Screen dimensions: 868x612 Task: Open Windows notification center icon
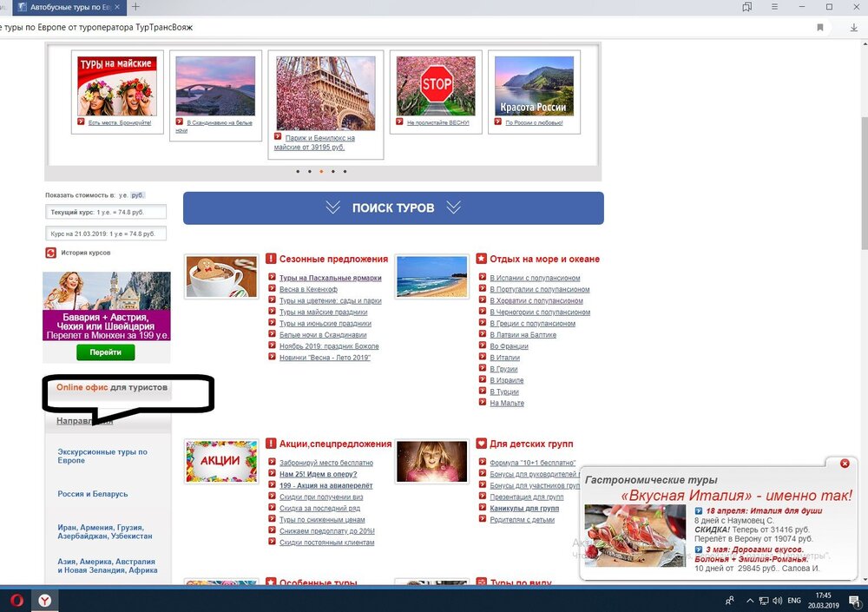[x=855, y=600]
